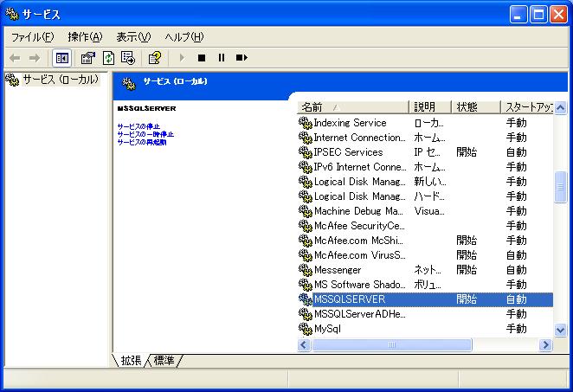Open the 表示(V) menu
The height and width of the screenshot is (392, 573).
(x=133, y=37)
